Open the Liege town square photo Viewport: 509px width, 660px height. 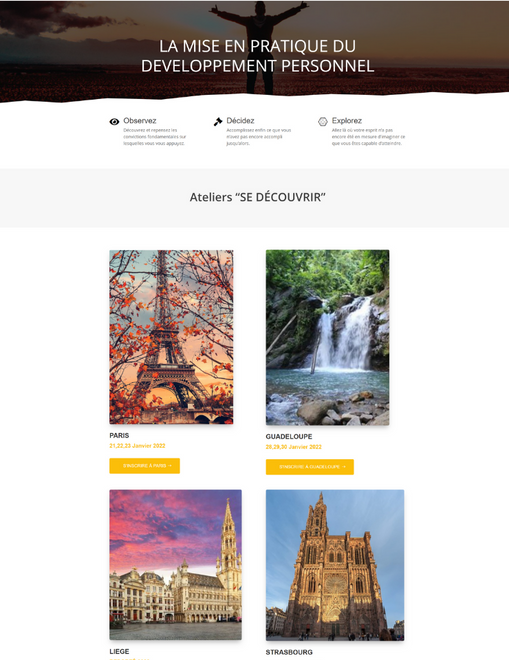(176, 564)
